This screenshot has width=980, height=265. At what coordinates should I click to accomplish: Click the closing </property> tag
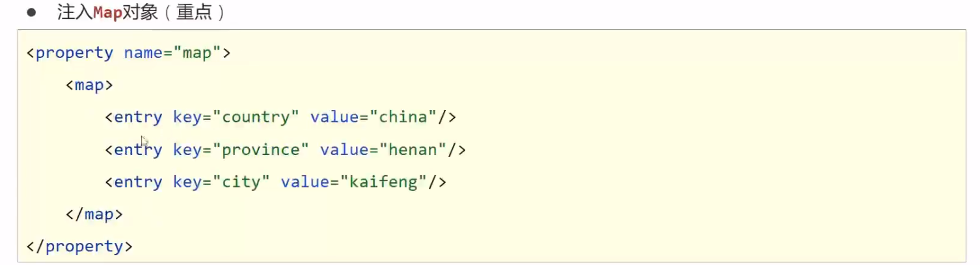coord(79,246)
